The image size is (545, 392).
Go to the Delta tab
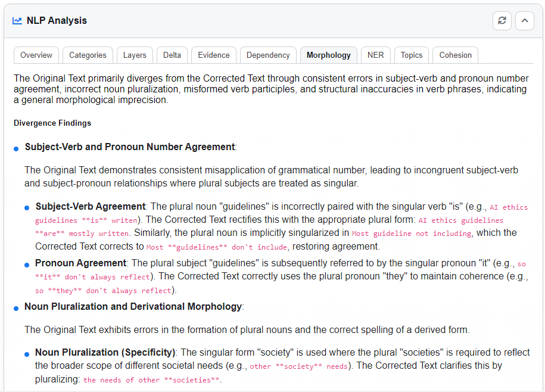(x=172, y=55)
